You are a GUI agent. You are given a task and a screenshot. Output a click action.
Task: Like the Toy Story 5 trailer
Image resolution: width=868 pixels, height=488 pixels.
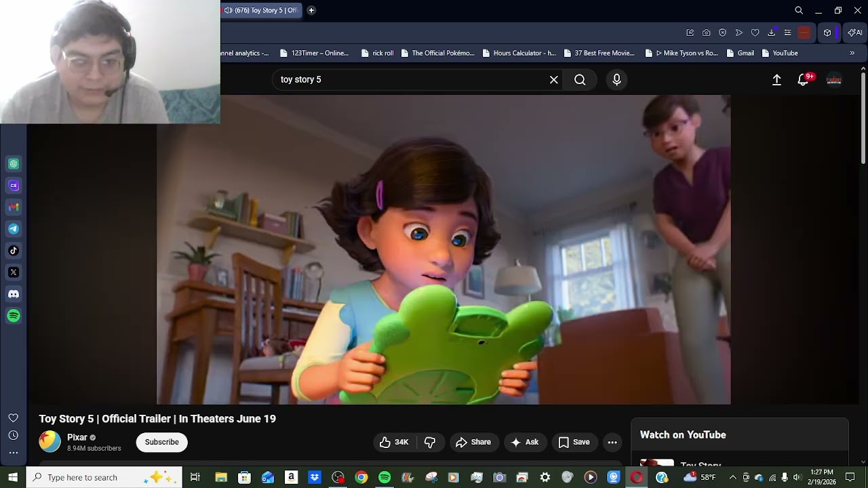(x=394, y=442)
